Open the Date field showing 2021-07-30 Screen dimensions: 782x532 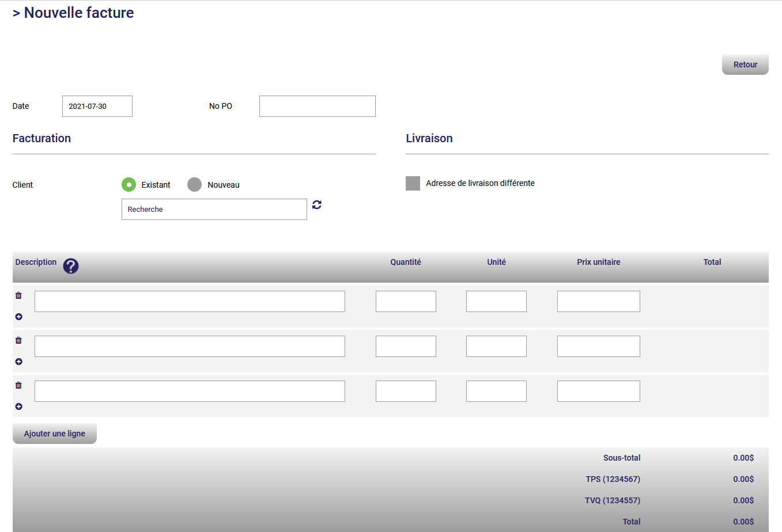pyautogui.click(x=97, y=107)
